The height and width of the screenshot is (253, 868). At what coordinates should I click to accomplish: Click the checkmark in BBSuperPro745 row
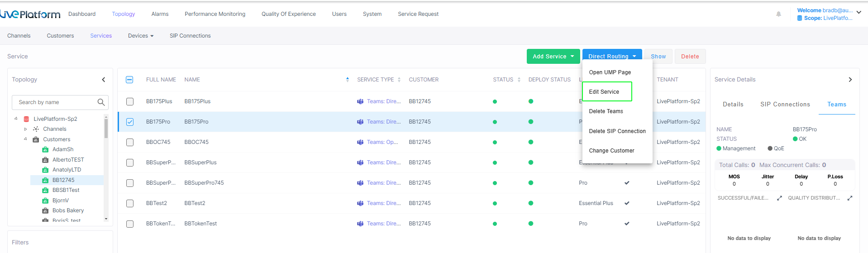[627, 183]
